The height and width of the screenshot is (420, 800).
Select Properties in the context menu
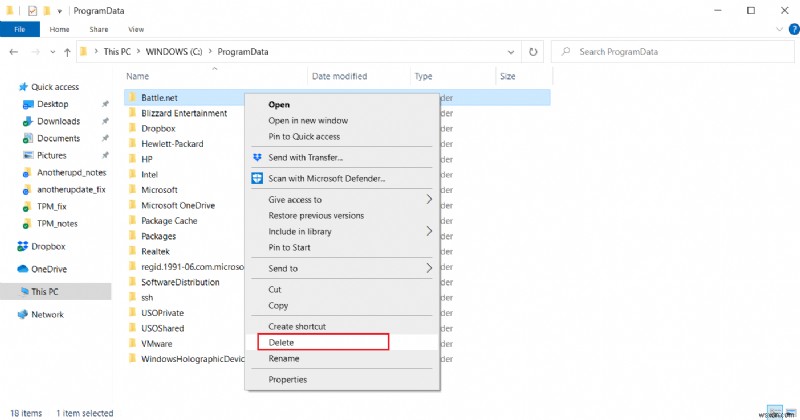[x=288, y=379]
